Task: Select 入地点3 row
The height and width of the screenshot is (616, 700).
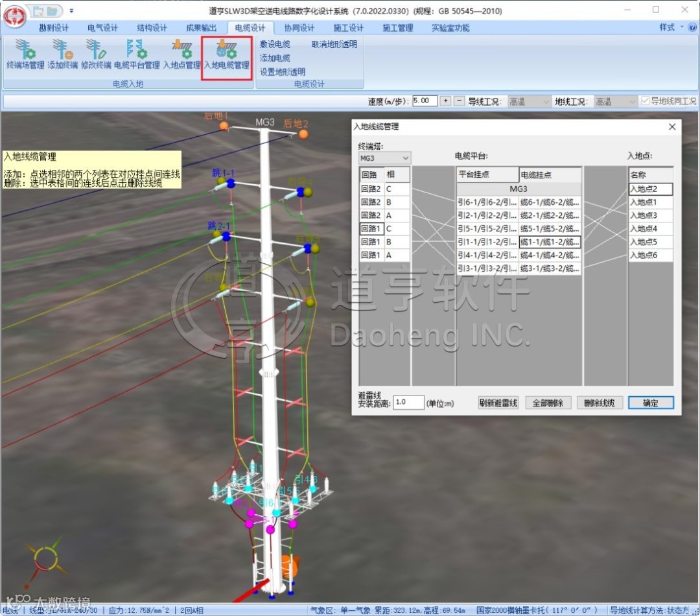Action: [651, 215]
